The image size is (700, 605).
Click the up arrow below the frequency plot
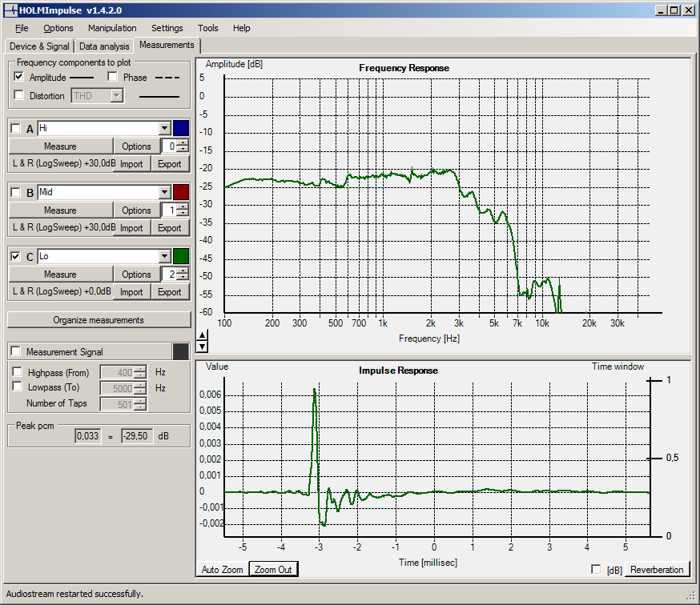click(x=203, y=335)
